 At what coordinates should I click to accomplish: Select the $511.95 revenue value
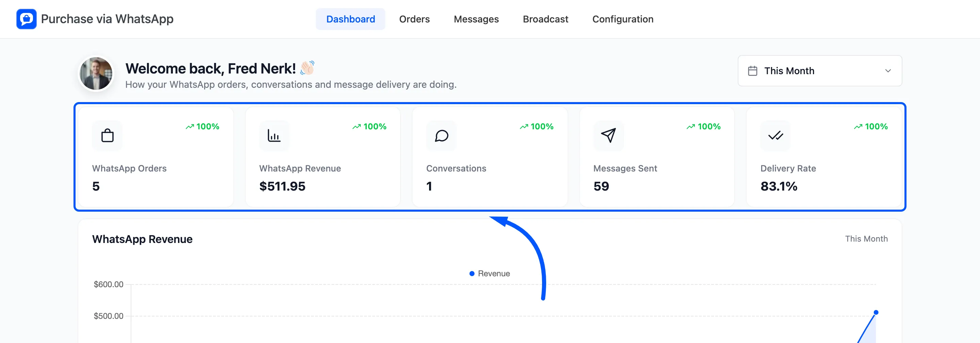[282, 186]
